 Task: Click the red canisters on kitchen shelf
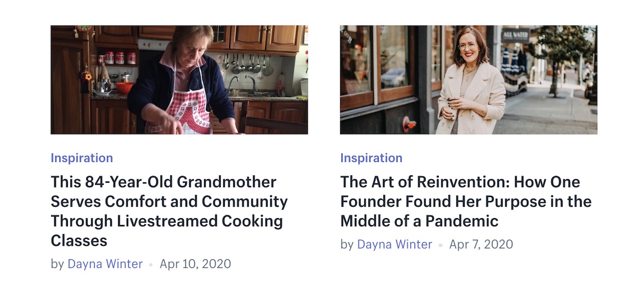point(117,58)
